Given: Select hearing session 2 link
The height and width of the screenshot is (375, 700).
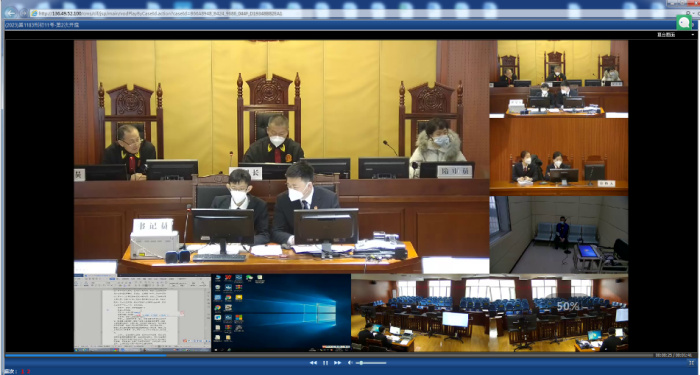Looking at the screenshot, I should [x=29, y=371].
